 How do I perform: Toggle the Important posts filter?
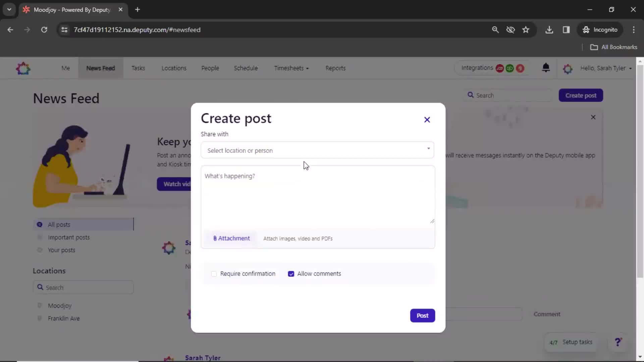[69, 237]
